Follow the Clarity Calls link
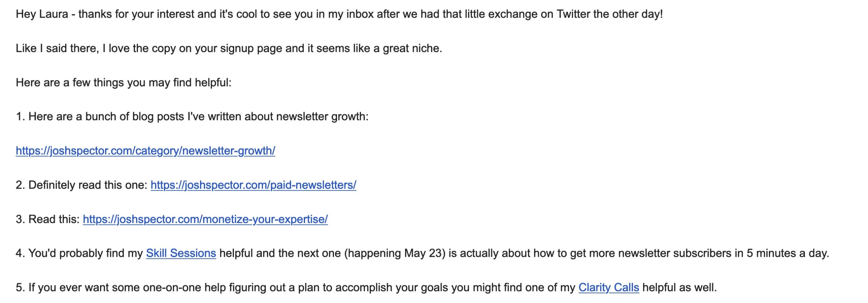This screenshot has height=303, width=868. point(608,287)
